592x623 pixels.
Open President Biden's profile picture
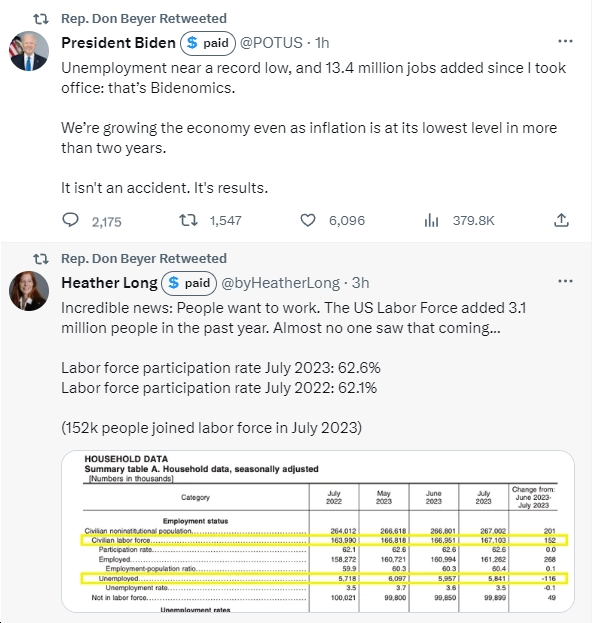point(29,51)
